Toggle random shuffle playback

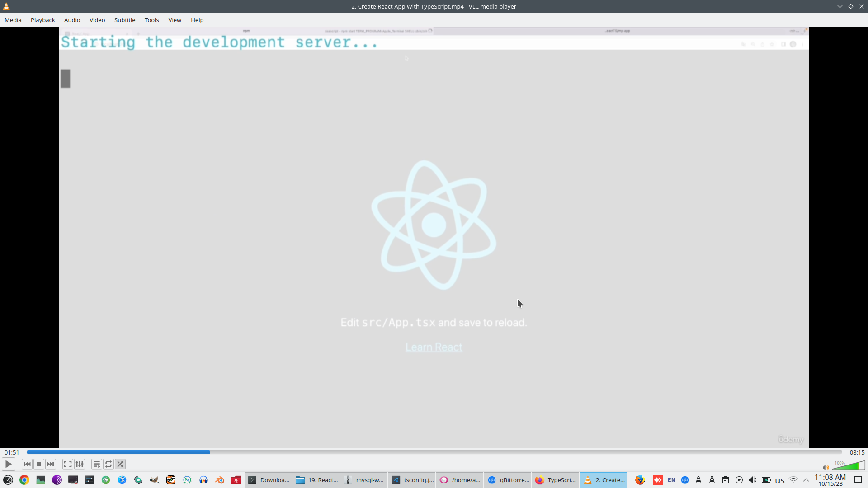click(x=120, y=464)
